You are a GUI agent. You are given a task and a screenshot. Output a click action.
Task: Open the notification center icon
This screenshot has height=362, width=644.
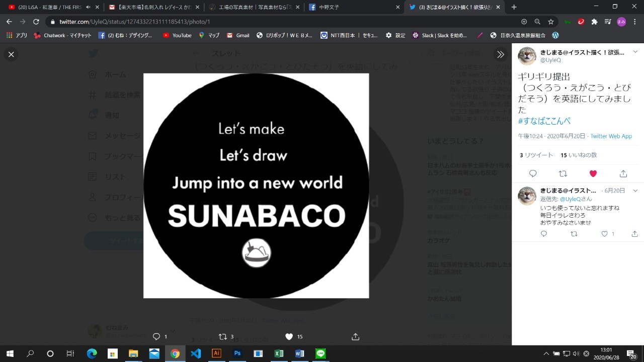pyautogui.click(x=631, y=353)
